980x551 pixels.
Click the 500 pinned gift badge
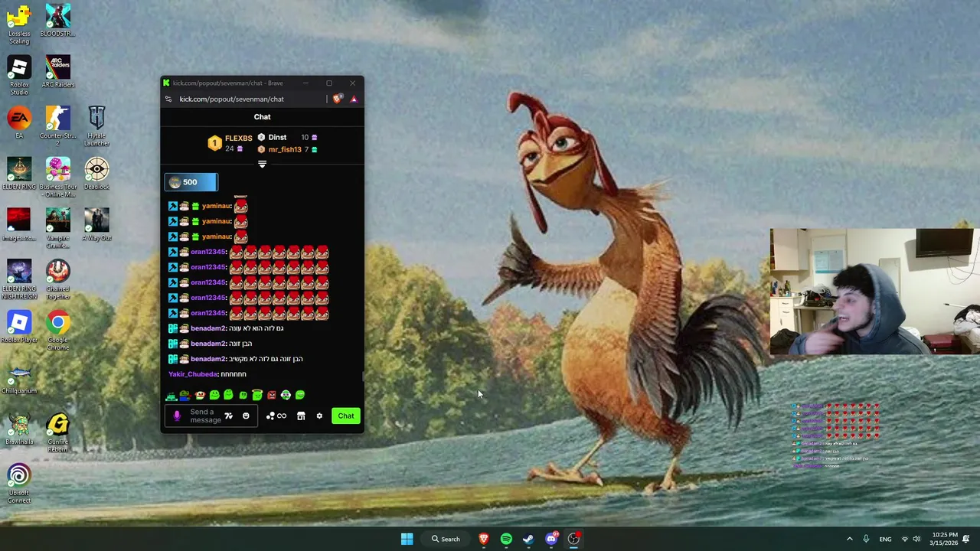point(191,182)
